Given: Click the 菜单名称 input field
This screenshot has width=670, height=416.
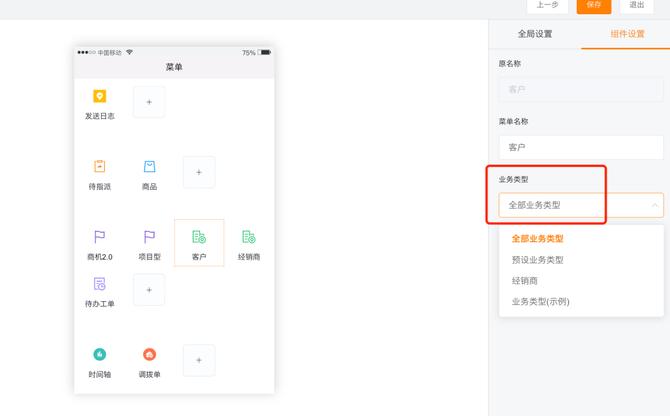Looking at the screenshot, I should point(580,147).
